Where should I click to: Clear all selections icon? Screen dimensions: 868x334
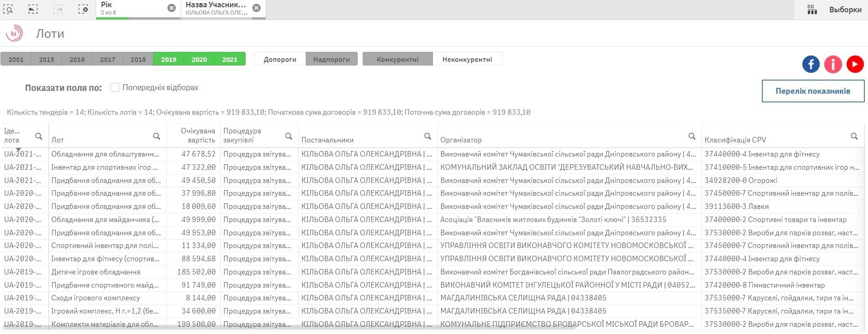pyautogui.click(x=83, y=9)
